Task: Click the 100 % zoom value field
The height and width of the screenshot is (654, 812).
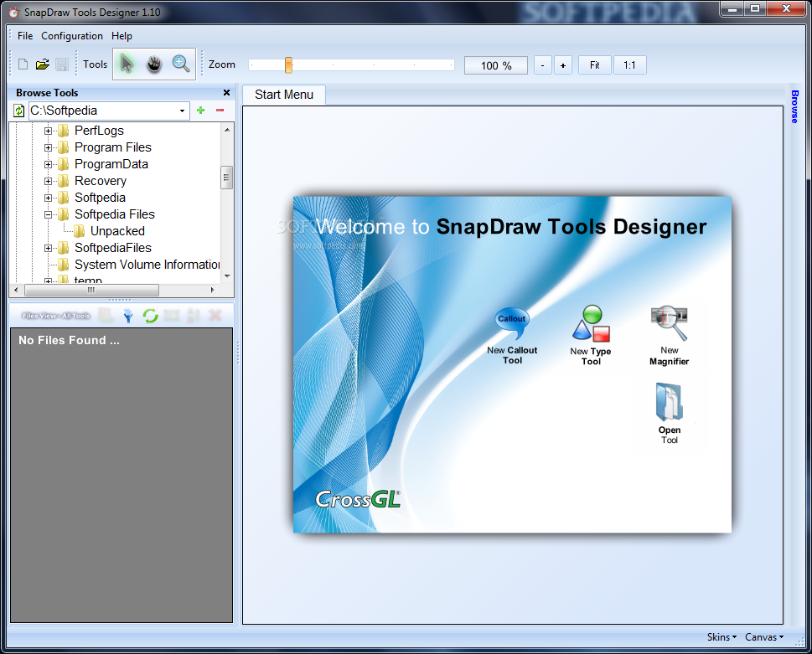Action: tap(495, 65)
